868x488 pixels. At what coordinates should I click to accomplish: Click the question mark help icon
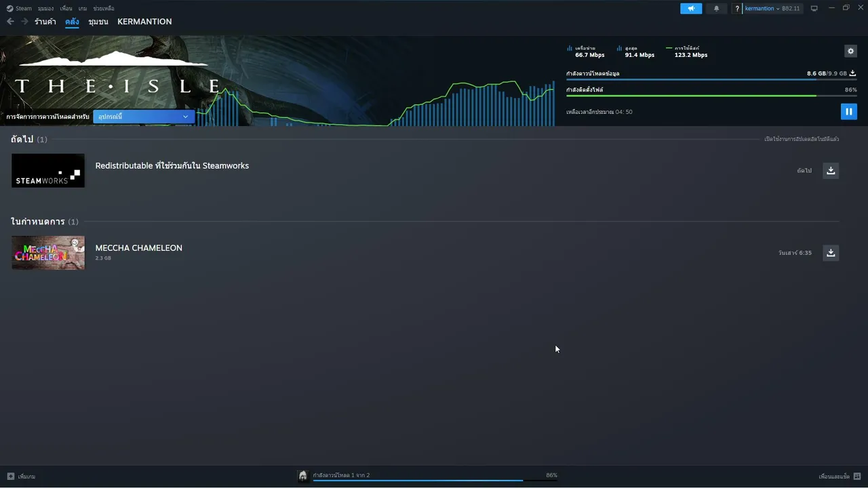737,9
